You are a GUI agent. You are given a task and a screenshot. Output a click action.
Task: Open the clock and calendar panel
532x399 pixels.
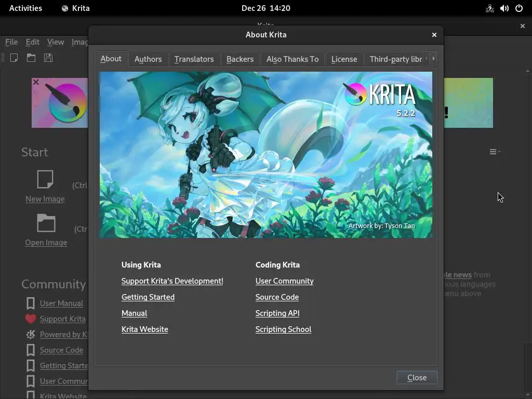(266, 8)
